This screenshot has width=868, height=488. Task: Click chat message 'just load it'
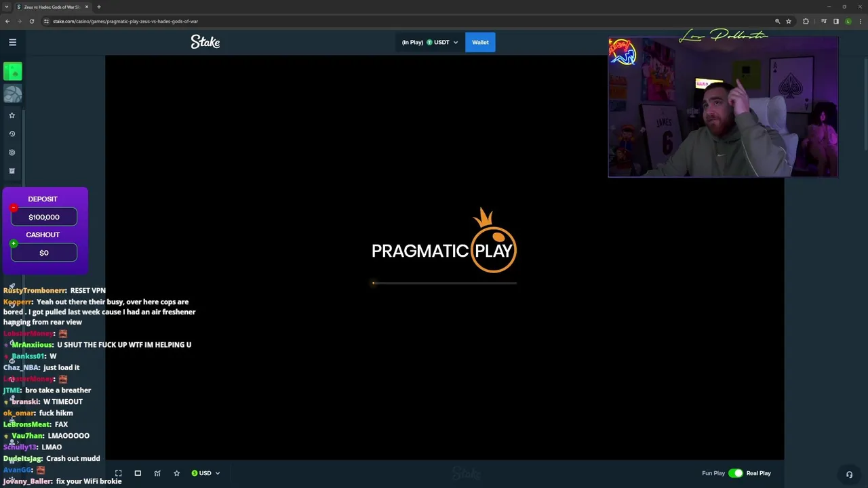62,367
